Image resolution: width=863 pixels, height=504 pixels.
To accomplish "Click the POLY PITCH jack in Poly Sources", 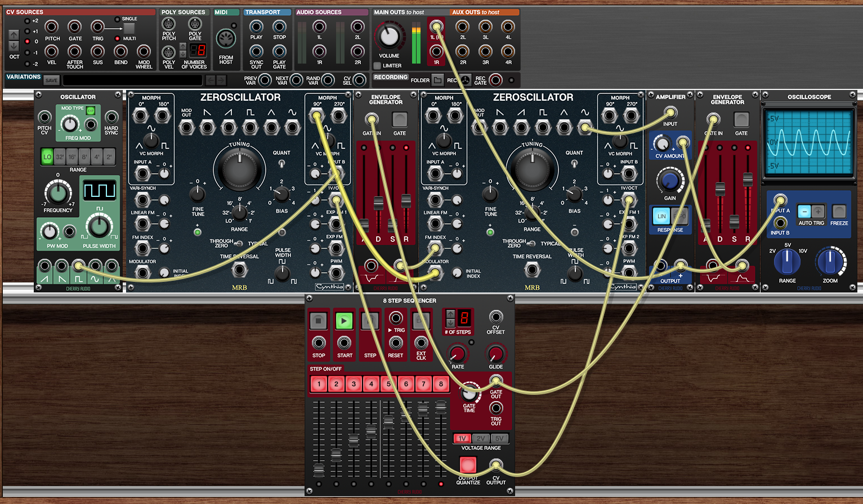I will [168, 24].
